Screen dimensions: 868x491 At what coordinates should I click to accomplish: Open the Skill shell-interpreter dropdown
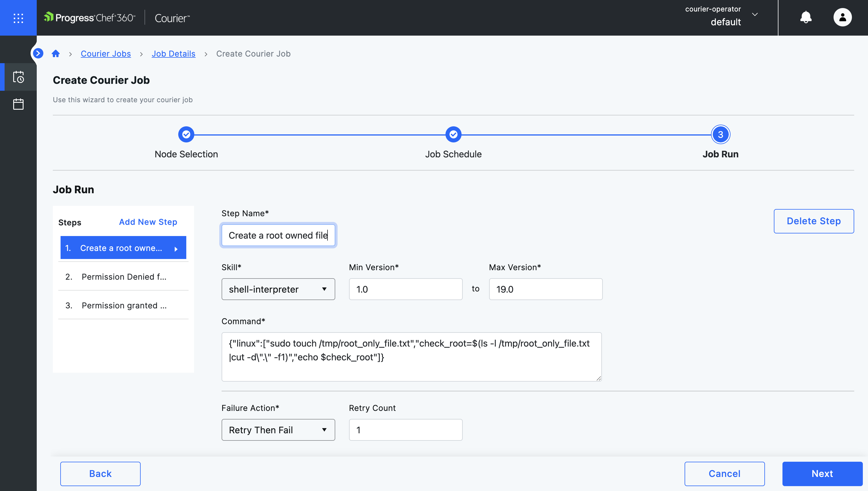pyautogui.click(x=278, y=289)
